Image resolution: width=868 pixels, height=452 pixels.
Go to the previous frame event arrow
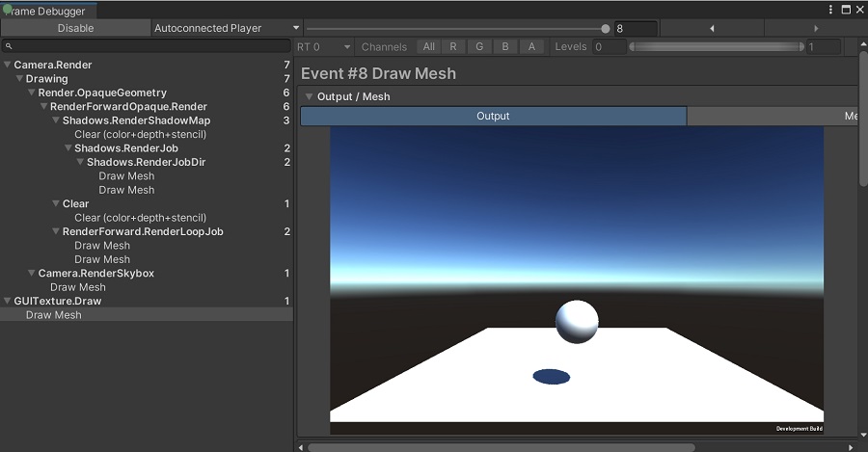pos(712,29)
